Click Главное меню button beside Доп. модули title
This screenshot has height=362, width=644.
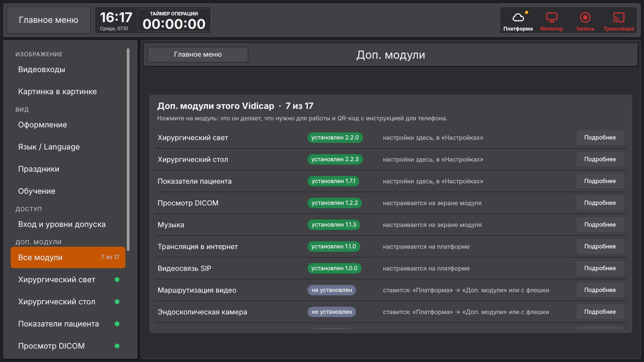click(x=198, y=54)
